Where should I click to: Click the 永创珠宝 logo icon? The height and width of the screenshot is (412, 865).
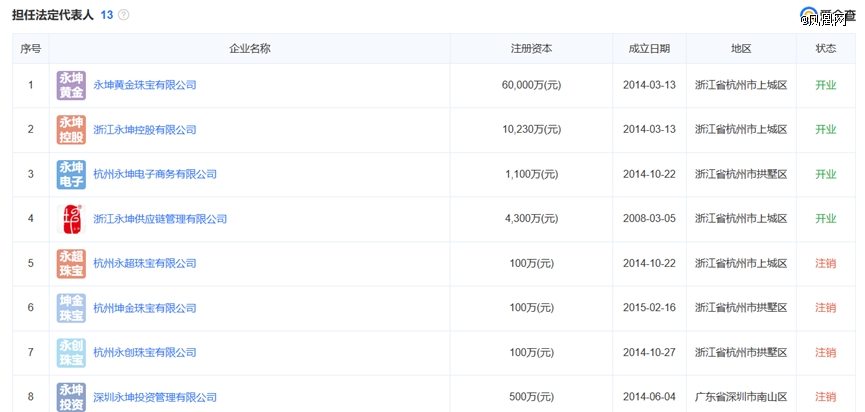71,352
